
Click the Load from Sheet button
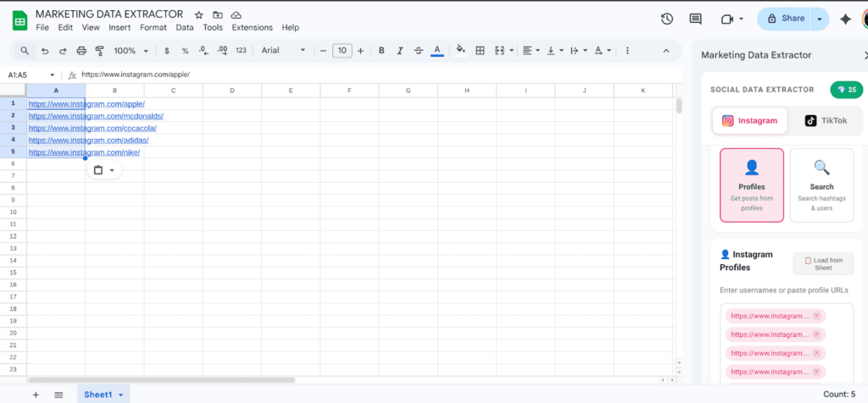point(823,263)
